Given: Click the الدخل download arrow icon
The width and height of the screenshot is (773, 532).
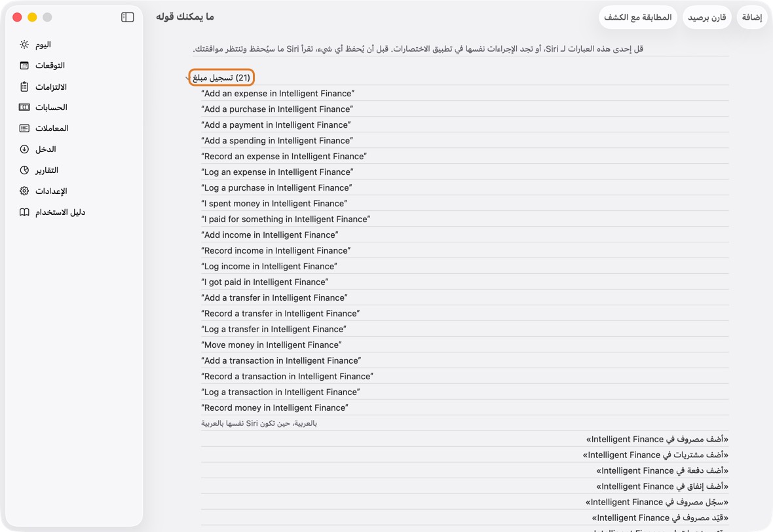Looking at the screenshot, I should click(x=24, y=149).
